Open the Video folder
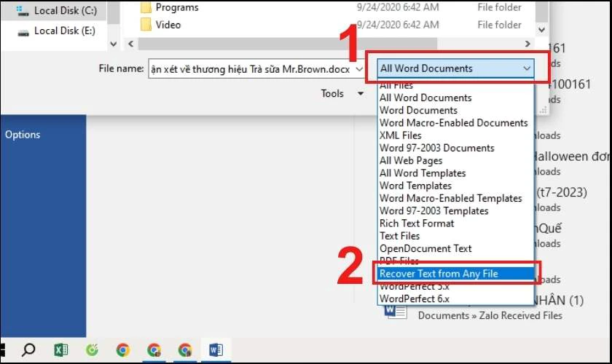612x364 pixels. 168,25
